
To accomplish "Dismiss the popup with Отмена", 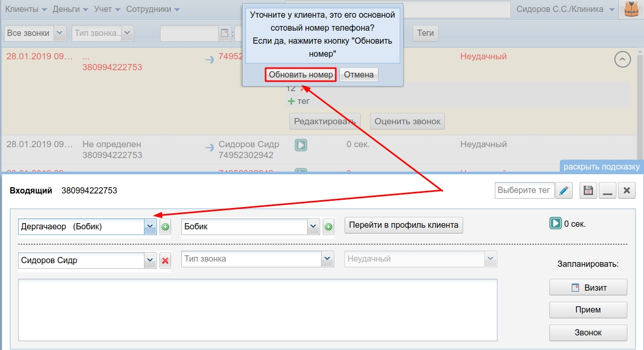I will pyautogui.click(x=359, y=74).
